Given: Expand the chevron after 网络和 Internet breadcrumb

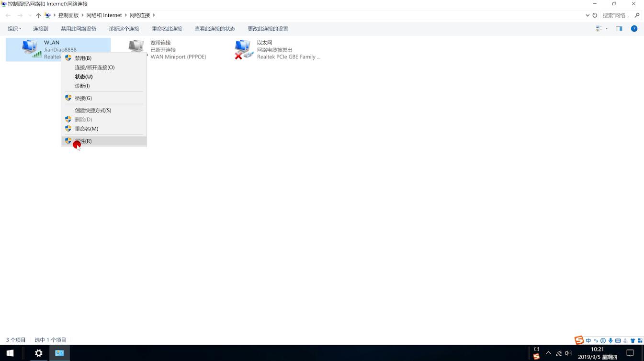Looking at the screenshot, I should 125,15.
